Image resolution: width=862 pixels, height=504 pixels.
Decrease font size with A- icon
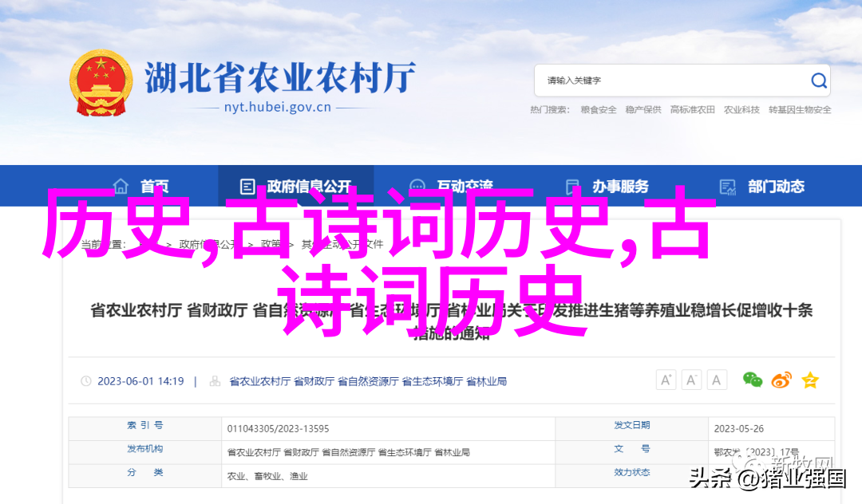[690, 380]
